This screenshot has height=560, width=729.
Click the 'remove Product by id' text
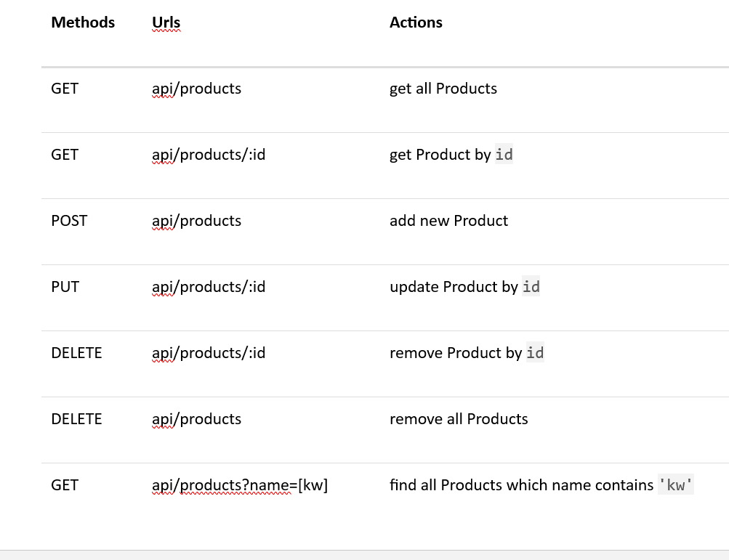pyautogui.click(x=467, y=353)
